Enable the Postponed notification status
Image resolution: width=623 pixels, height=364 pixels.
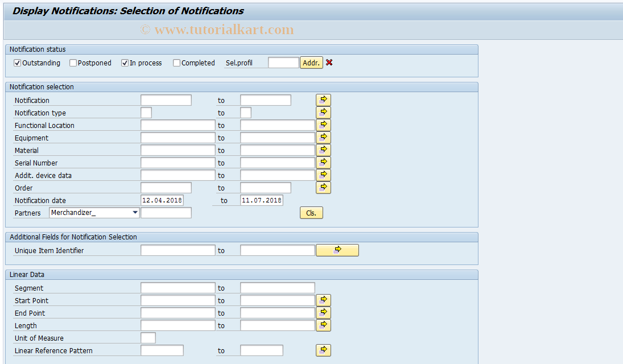[x=72, y=63]
